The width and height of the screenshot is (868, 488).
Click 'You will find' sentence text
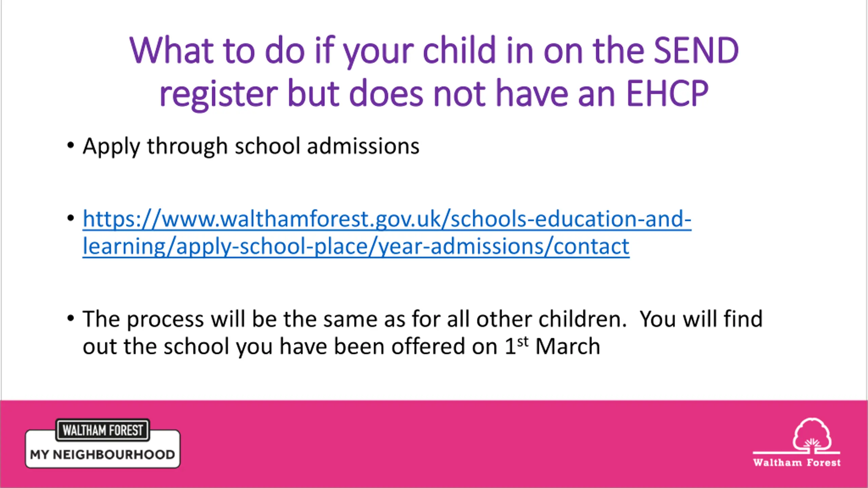701,319
